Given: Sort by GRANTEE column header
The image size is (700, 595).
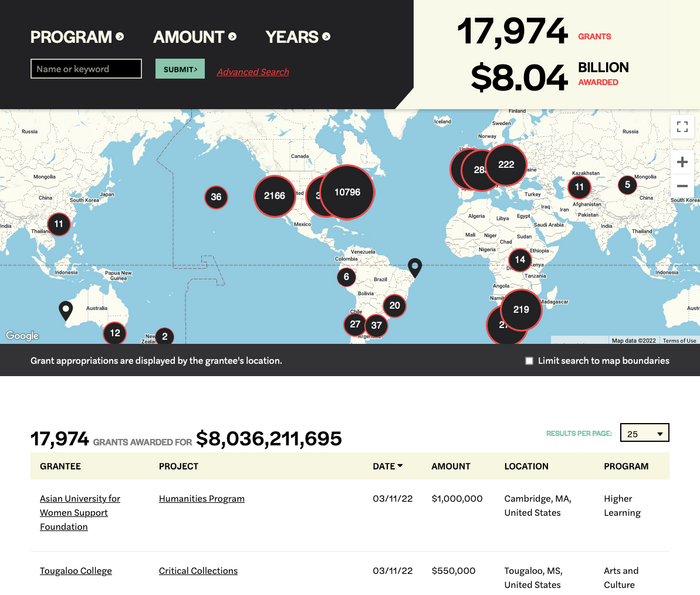Looking at the screenshot, I should (60, 466).
